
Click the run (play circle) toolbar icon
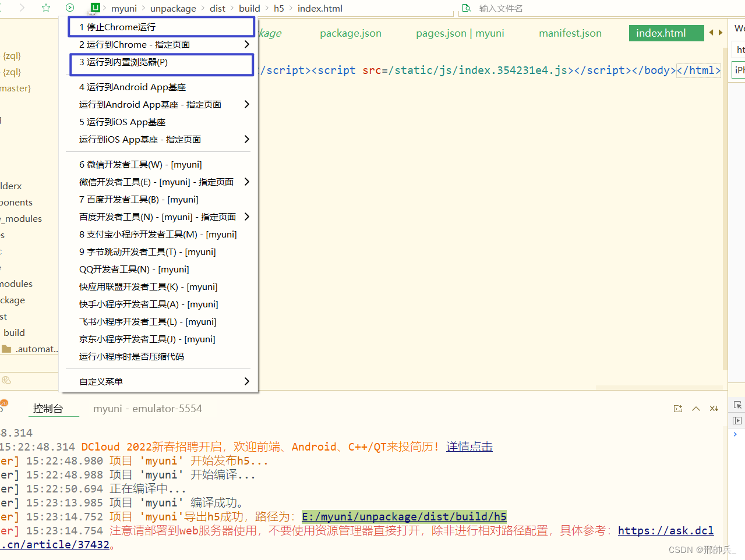70,8
